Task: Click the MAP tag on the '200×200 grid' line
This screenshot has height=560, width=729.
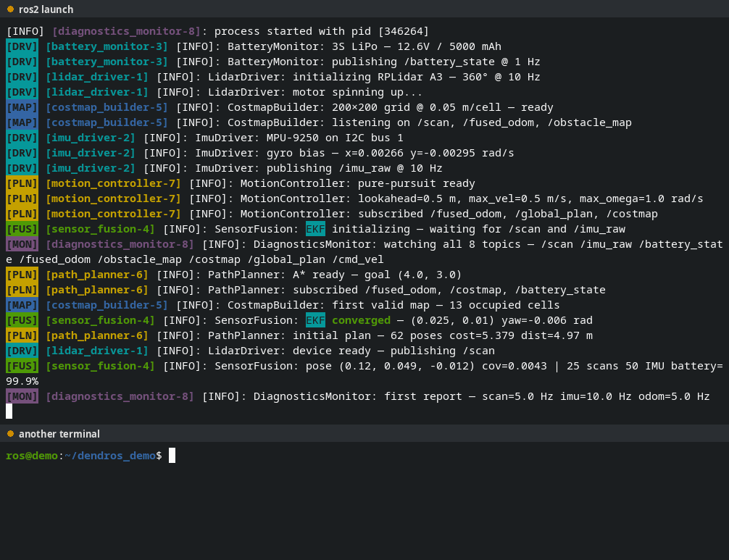Action: (22, 107)
